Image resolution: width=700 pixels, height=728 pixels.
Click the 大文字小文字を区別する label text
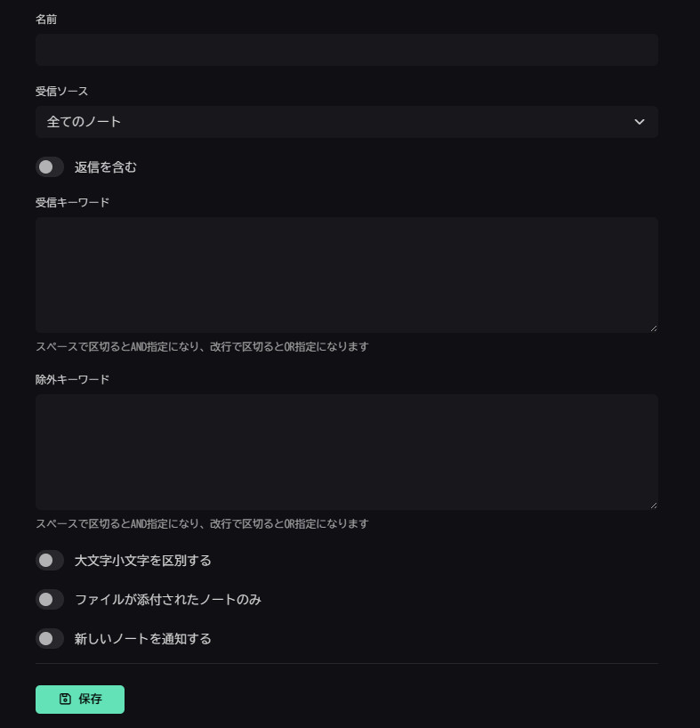coord(143,561)
